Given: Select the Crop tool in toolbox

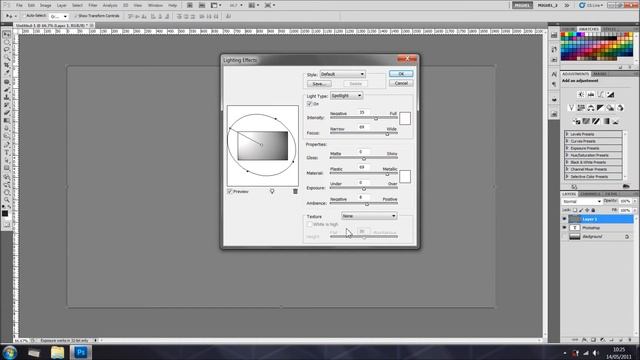Looking at the screenshot, I should (7, 65).
